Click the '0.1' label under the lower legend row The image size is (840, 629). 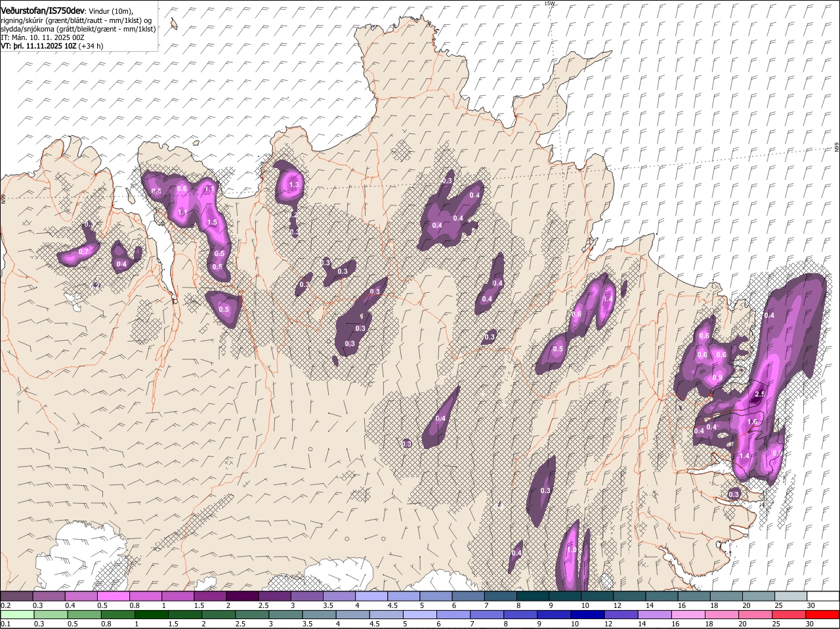[5, 624]
